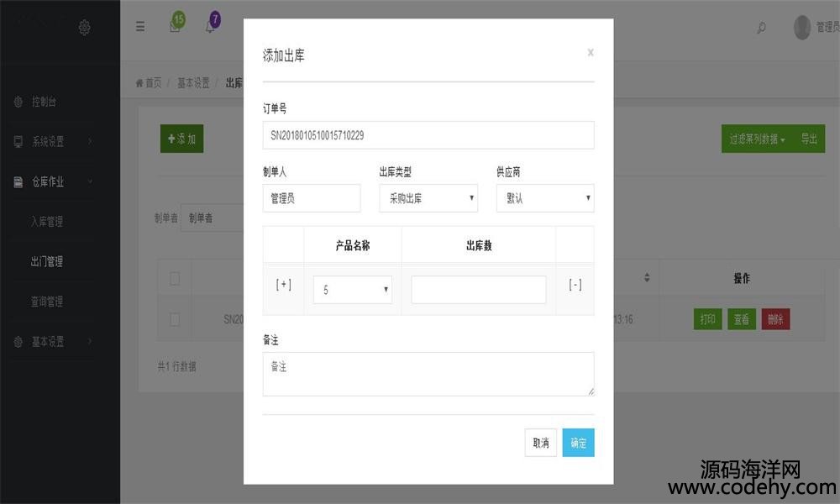Tick the checkbox in the SN20 row

[175, 319]
